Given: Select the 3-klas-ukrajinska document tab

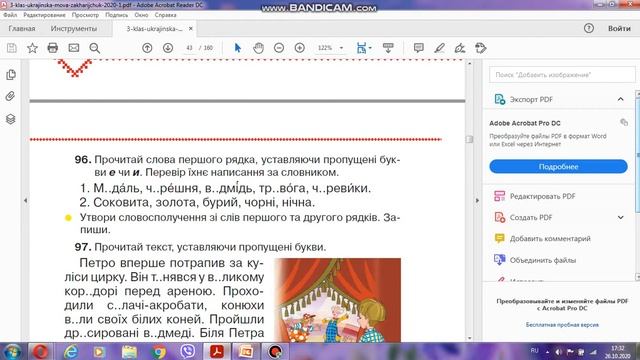Looking at the screenshot, I should coord(154,29).
